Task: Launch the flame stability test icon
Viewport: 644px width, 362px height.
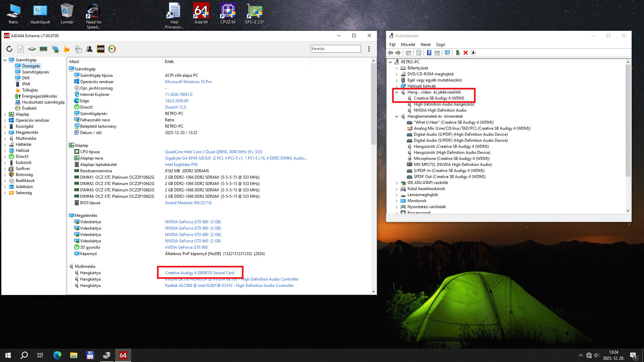Action: 66,49
